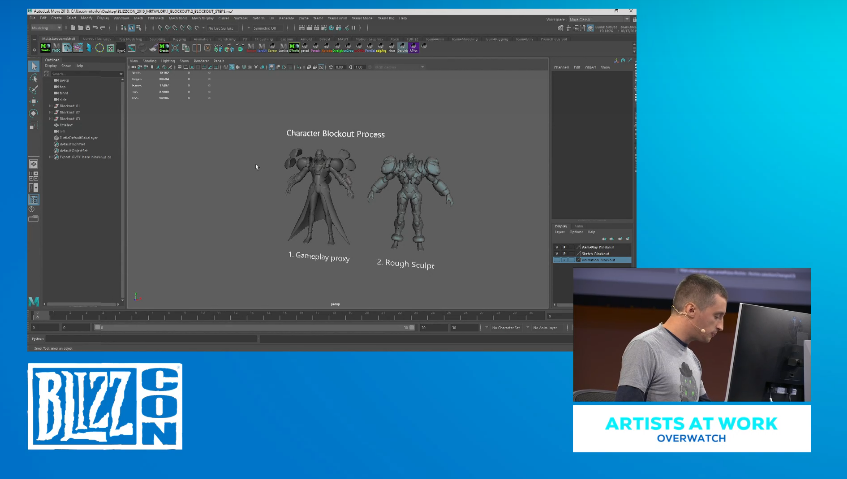847x479 pixels.
Task: Open the sRGB gamma view transform dropdown
Action: point(400,67)
